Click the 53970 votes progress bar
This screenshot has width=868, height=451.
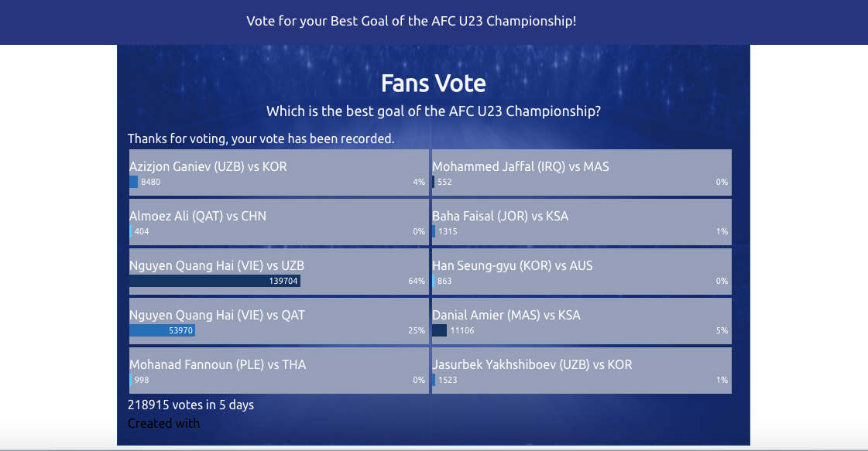tap(162, 330)
